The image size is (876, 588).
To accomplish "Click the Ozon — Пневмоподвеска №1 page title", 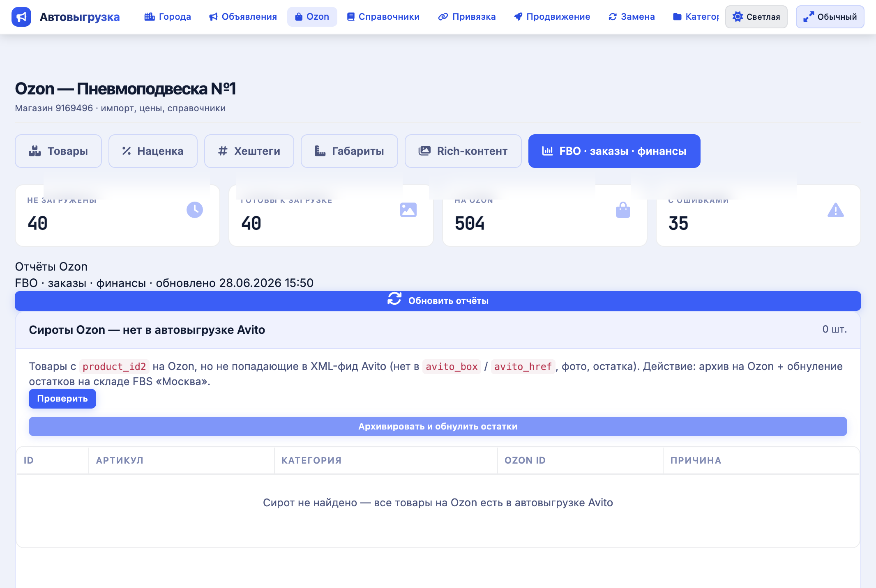I will coord(125,89).
